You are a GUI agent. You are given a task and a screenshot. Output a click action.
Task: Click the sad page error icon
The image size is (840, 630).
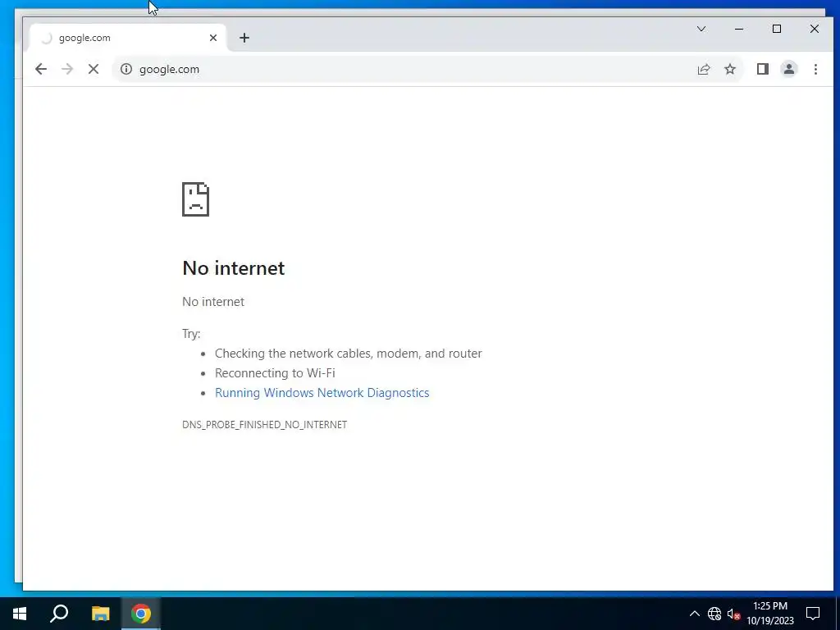click(x=195, y=199)
